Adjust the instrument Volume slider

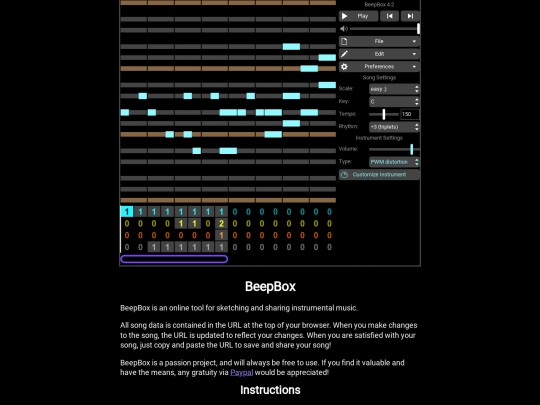394,149
